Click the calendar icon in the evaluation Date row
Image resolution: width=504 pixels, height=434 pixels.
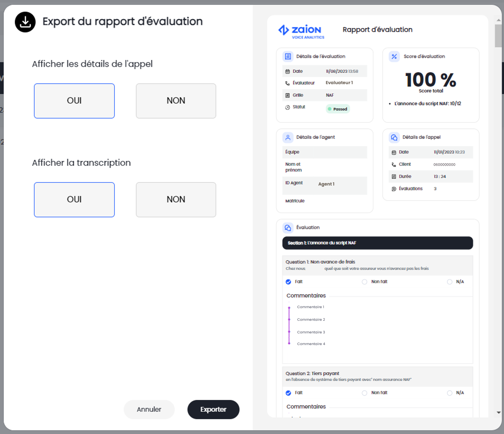coord(288,71)
